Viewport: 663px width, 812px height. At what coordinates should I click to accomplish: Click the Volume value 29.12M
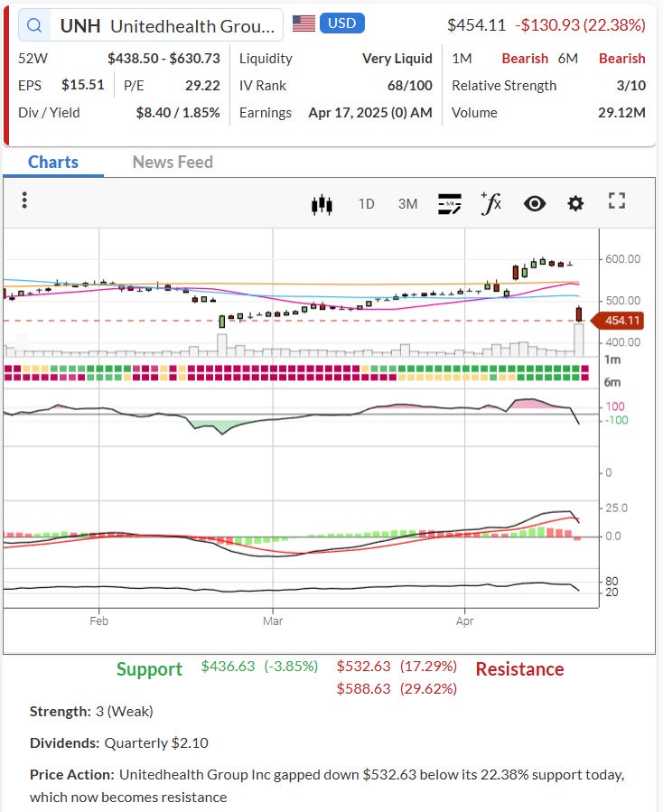pos(621,112)
